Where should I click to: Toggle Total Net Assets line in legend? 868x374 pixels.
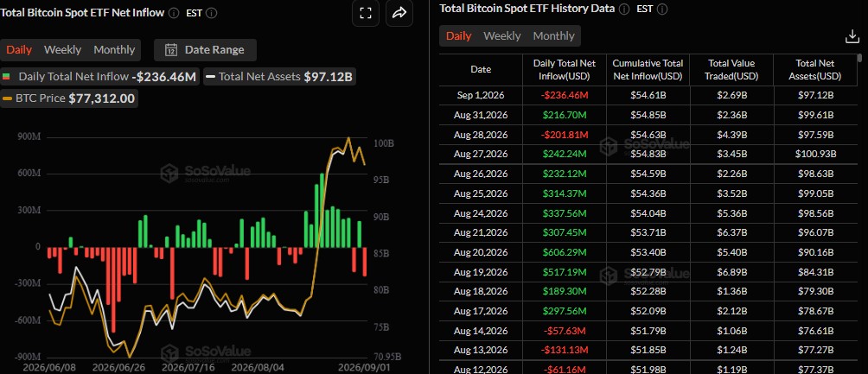(279, 77)
